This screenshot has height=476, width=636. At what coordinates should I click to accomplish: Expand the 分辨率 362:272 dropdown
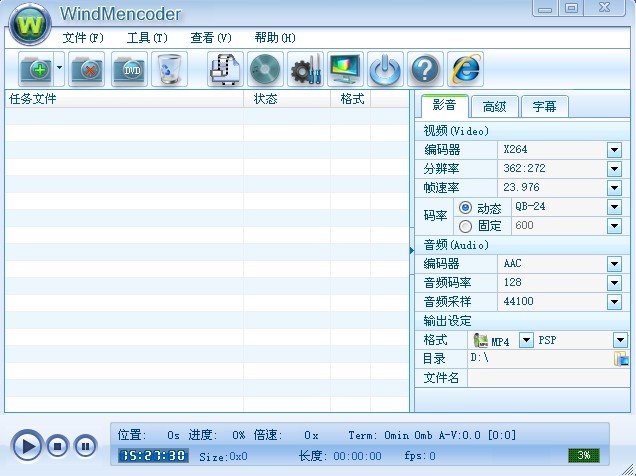(x=615, y=169)
